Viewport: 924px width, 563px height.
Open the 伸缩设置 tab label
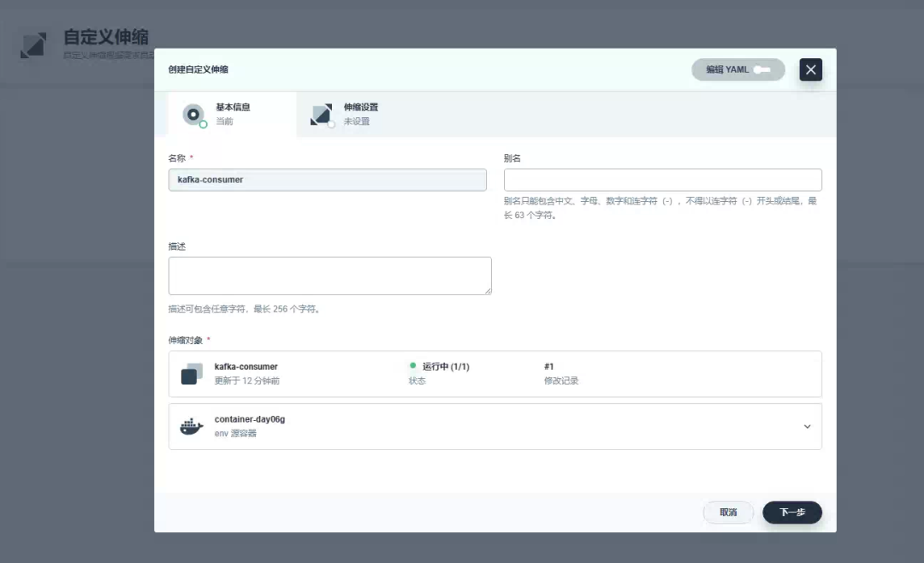click(x=361, y=108)
